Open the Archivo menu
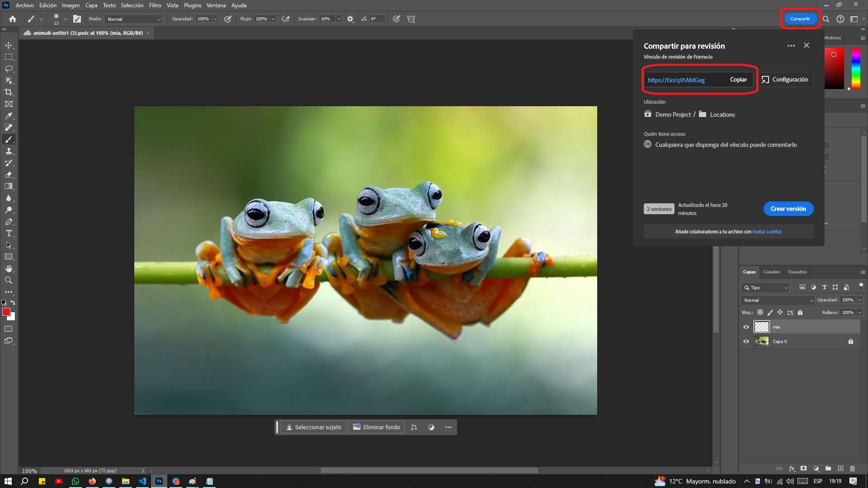The height and width of the screenshot is (488, 868). click(24, 5)
